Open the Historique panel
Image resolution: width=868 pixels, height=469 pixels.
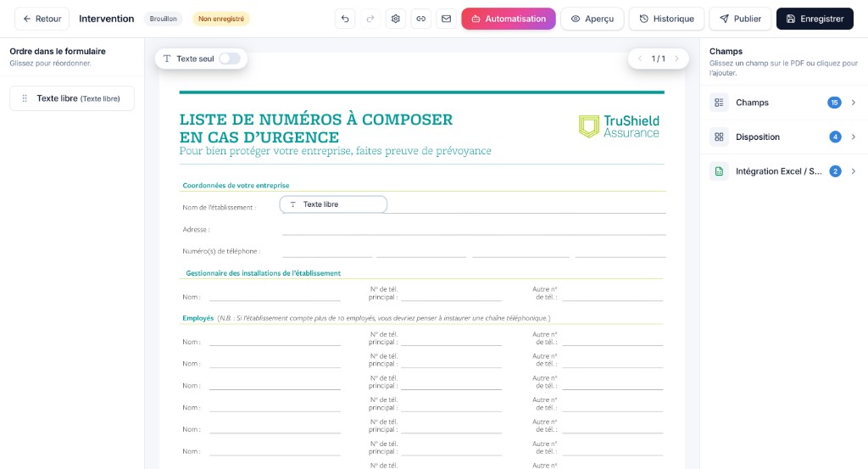pos(666,19)
